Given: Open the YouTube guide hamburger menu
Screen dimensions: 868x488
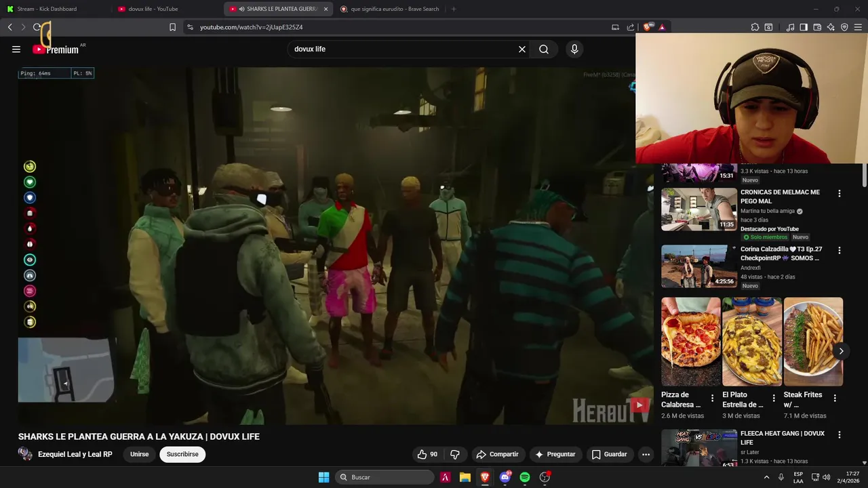Looking at the screenshot, I should [x=16, y=49].
